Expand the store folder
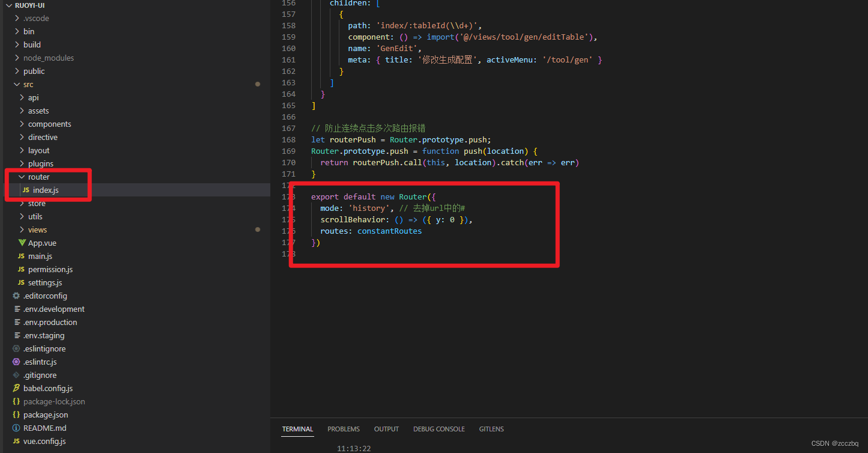The height and width of the screenshot is (453, 868). pos(22,204)
